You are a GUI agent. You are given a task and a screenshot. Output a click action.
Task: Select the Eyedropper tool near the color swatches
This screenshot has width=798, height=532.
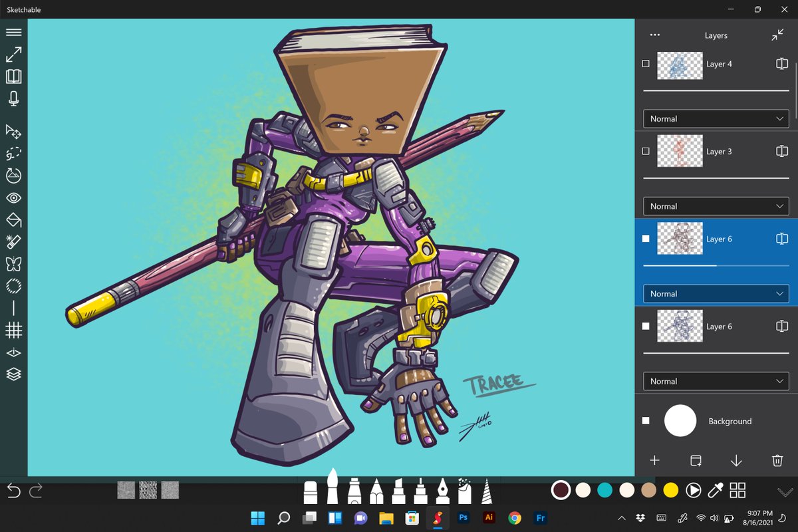click(715, 490)
